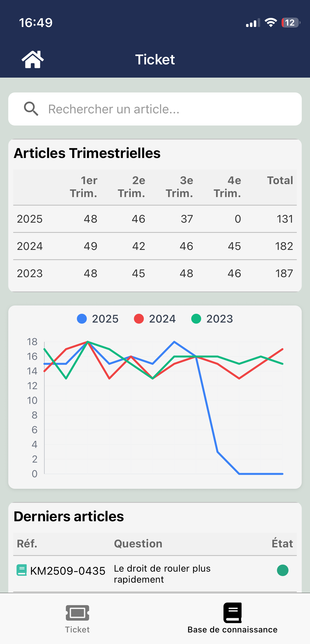
Task: Tap the battery indicator in status bar
Action: pyautogui.click(x=290, y=23)
